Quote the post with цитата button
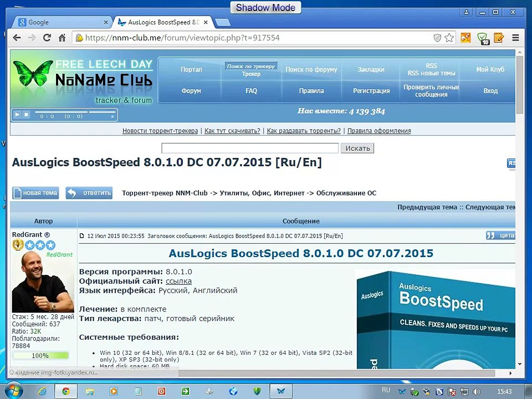This screenshot has width=532, height=399. tap(501, 236)
